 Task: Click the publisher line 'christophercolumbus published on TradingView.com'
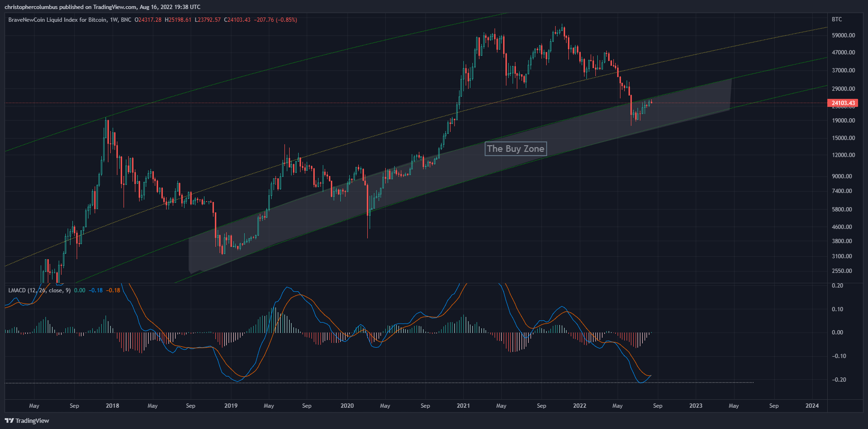pos(71,7)
